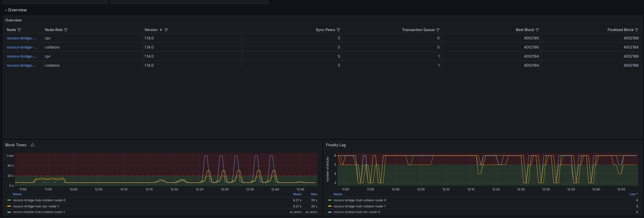Image resolution: width=644 pixels, height=218 pixels.
Task: Toggle collator-node-0 series in Block Times legend
Action: (39, 200)
